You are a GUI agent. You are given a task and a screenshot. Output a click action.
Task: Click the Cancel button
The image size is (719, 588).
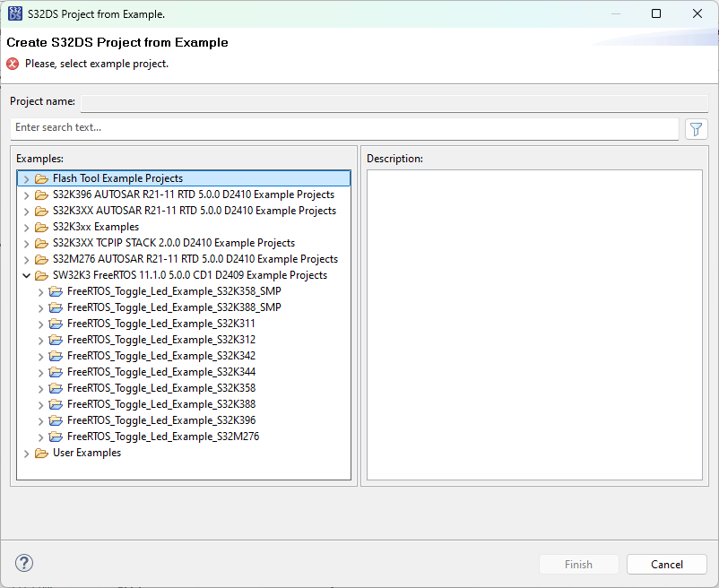[666, 564]
